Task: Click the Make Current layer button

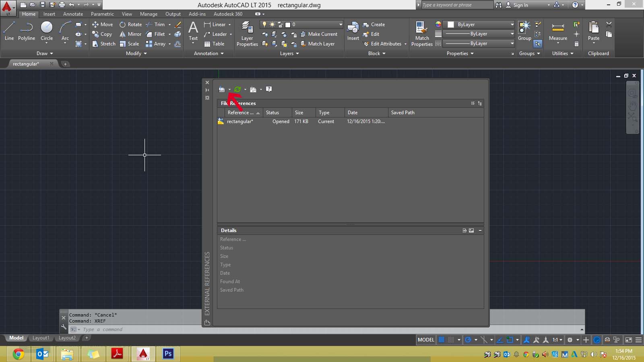Action: point(319,34)
